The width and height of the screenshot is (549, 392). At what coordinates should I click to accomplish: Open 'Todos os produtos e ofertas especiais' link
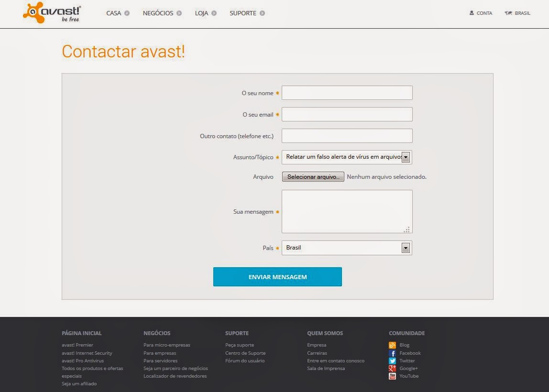(x=92, y=372)
